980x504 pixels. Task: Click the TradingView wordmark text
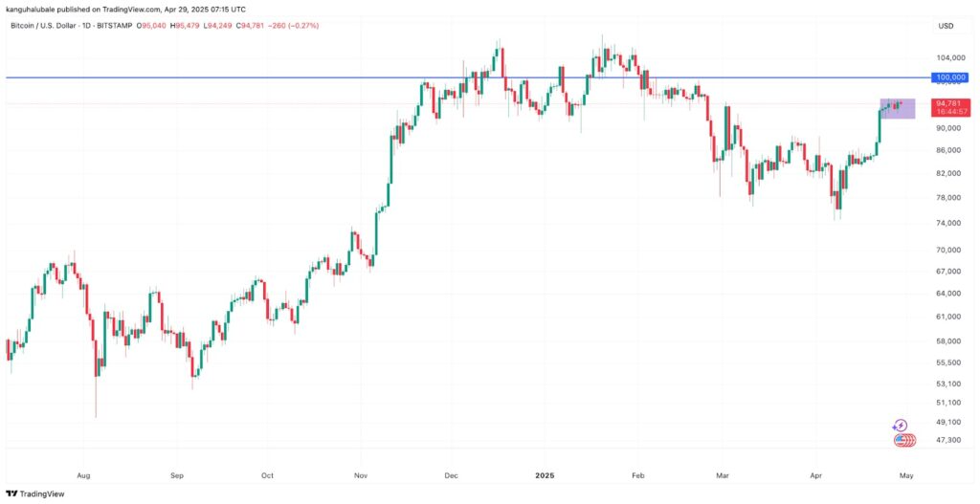pyautogui.click(x=43, y=493)
